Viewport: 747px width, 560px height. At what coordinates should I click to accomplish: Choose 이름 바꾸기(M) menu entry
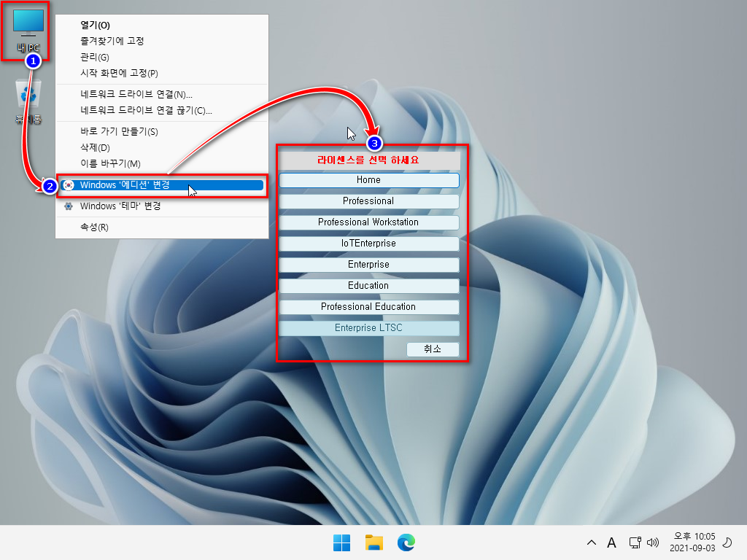coord(162,163)
